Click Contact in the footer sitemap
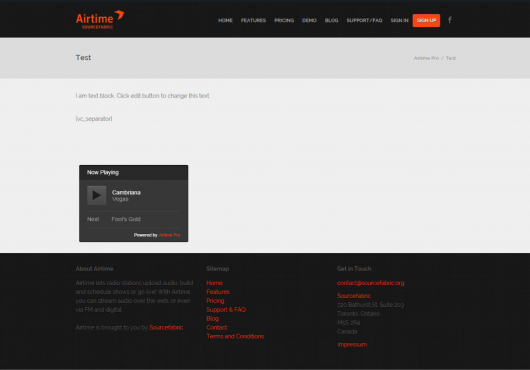Image resolution: width=530 pixels, height=370 pixels. point(217,327)
